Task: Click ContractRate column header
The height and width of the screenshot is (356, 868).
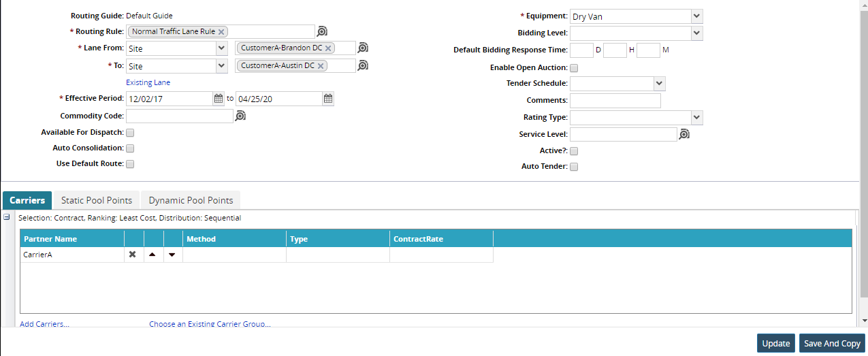Action: coord(441,239)
